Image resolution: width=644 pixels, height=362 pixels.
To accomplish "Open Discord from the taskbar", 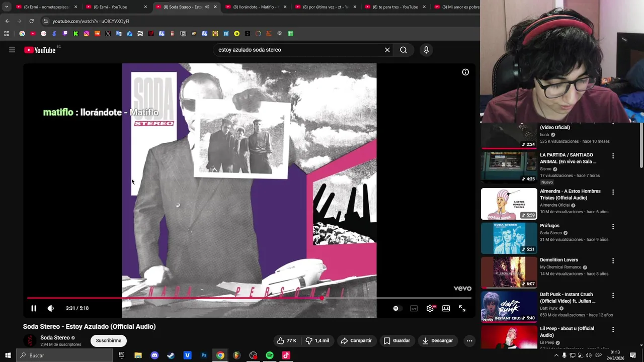I will point(154,355).
